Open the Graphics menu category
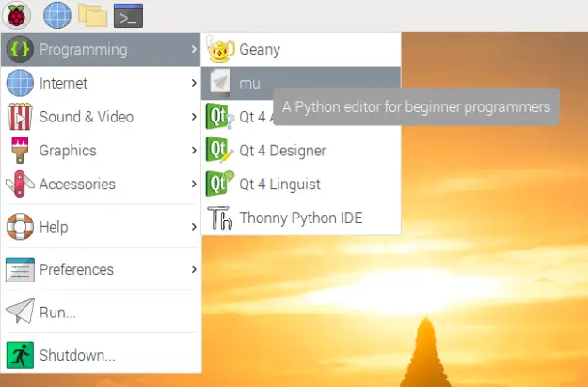The image size is (588, 387). (x=101, y=151)
